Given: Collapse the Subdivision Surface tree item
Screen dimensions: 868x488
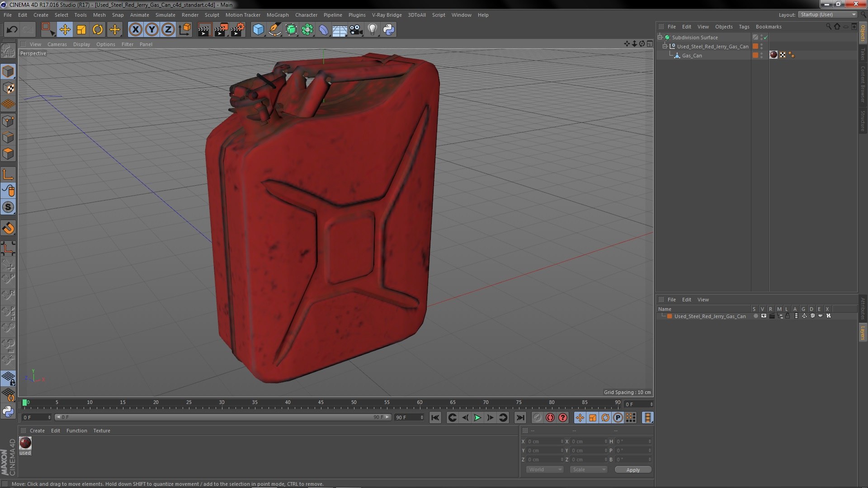Looking at the screenshot, I should 660,38.
